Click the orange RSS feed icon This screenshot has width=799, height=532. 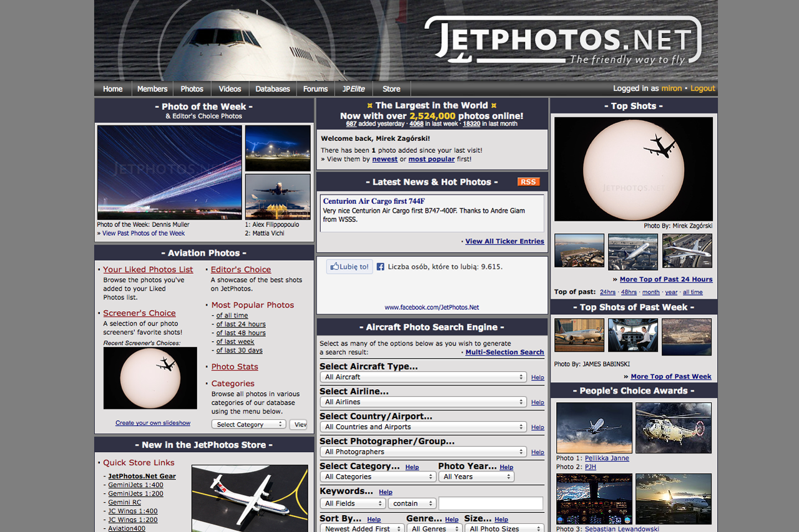[528, 181]
